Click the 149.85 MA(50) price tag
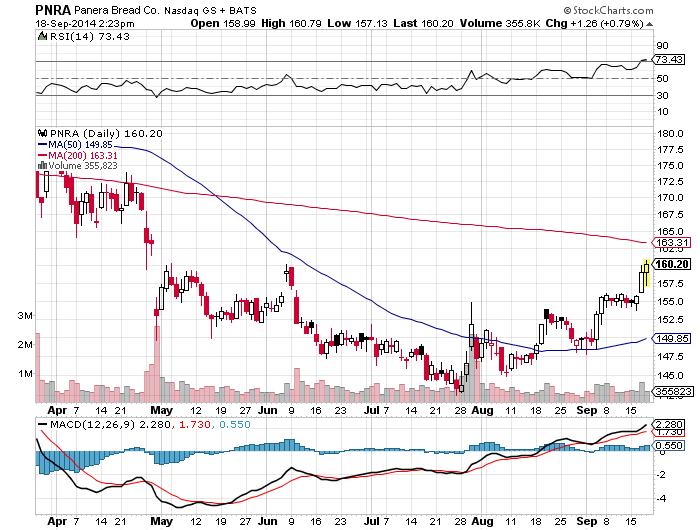This screenshot has width=700, height=530. tap(672, 338)
